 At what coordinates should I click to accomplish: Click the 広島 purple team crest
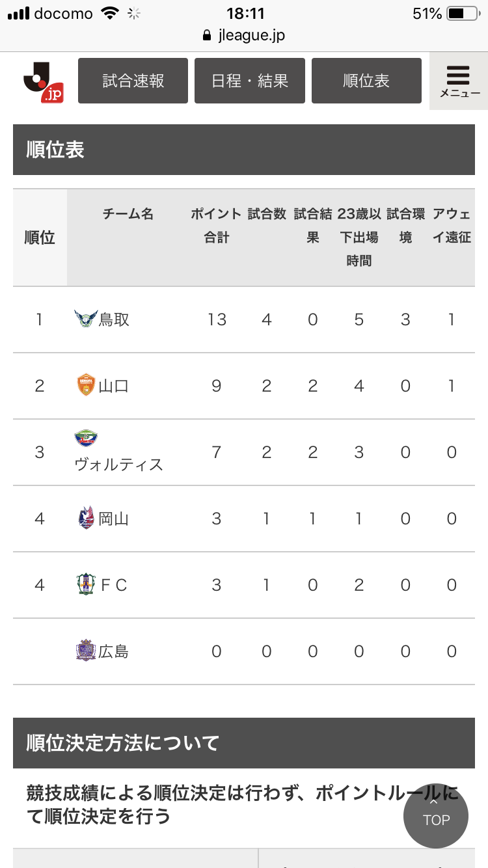pyautogui.click(x=86, y=651)
